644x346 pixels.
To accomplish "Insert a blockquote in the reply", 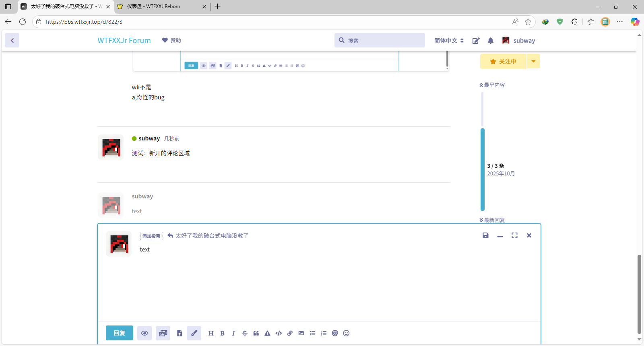I will pyautogui.click(x=256, y=333).
